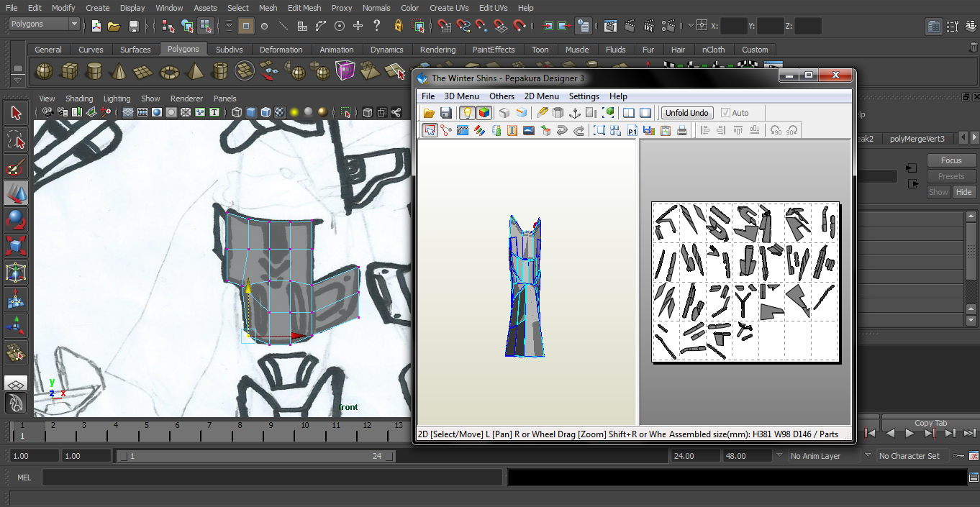Activate Maya's Scale tool

point(16,246)
